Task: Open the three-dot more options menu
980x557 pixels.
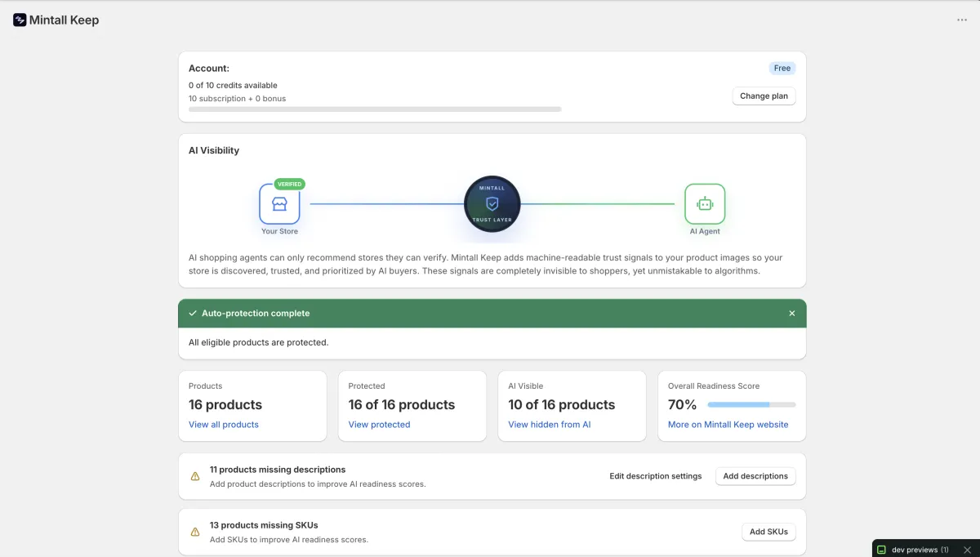Action: (x=962, y=20)
